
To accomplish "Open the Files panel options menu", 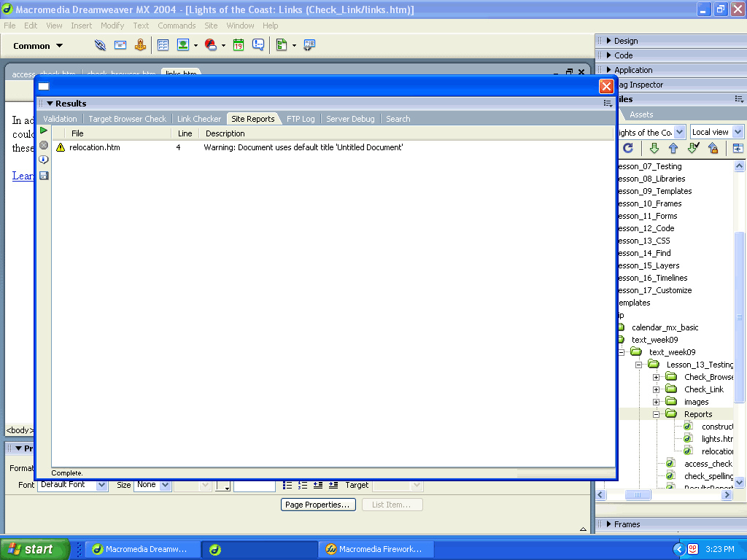I will point(739,99).
